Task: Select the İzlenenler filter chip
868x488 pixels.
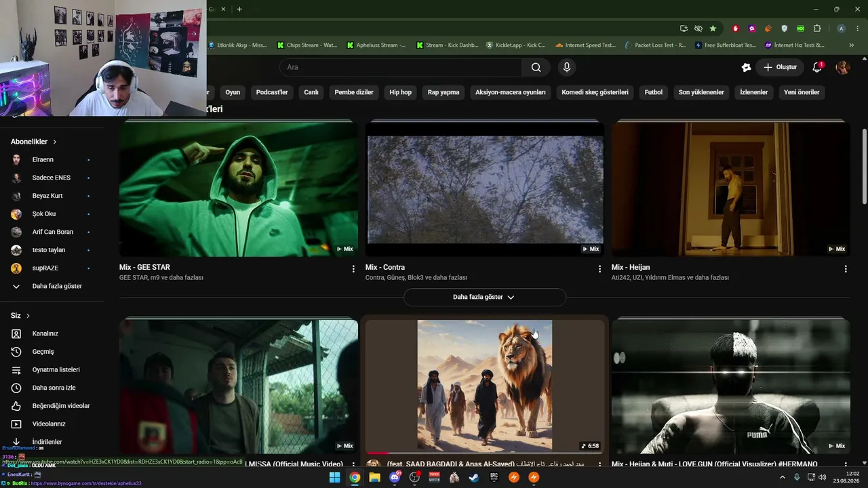Action: 754,92
